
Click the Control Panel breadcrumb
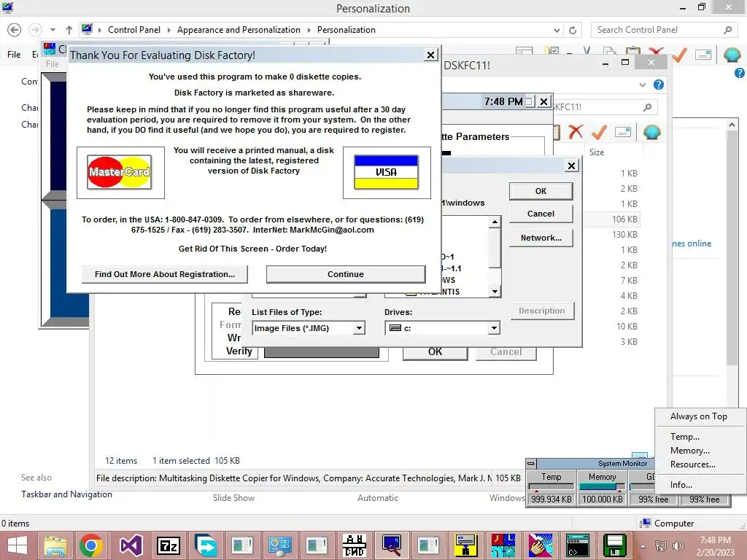point(134,30)
